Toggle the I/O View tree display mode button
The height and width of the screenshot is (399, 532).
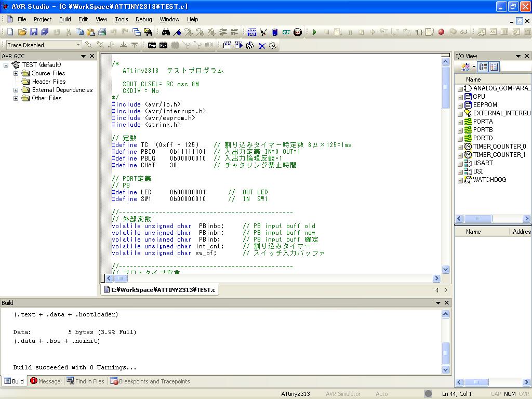coord(483,67)
